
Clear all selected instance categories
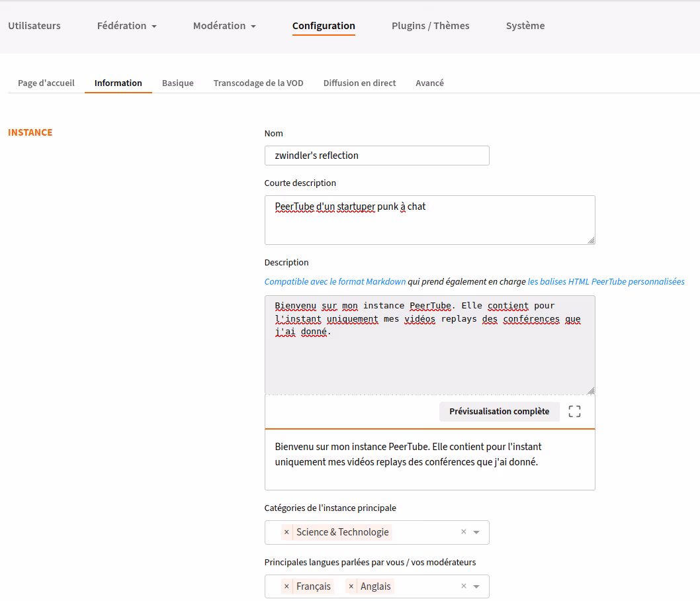tap(464, 532)
